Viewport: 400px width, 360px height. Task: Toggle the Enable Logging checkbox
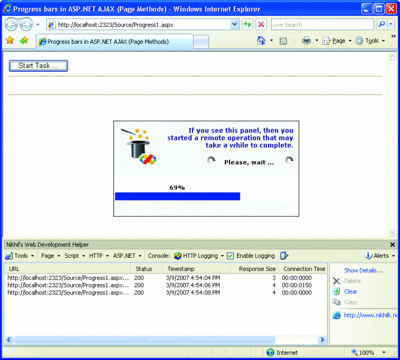click(x=230, y=256)
